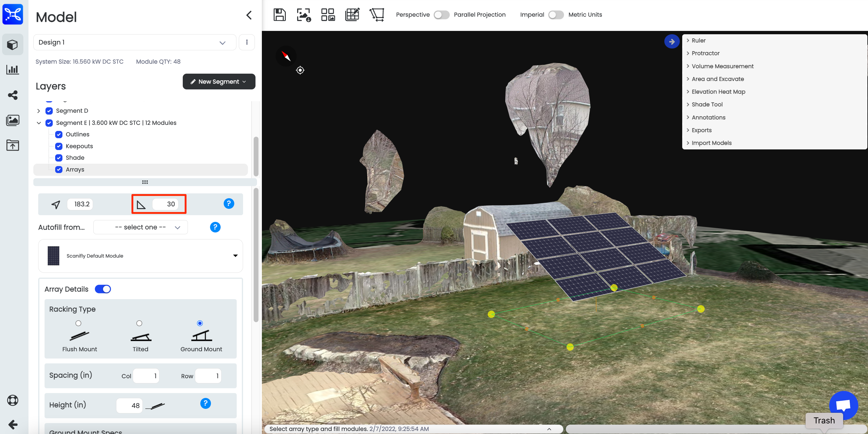Uncheck the Segment E checkbox
This screenshot has height=434, width=868.
click(x=49, y=123)
